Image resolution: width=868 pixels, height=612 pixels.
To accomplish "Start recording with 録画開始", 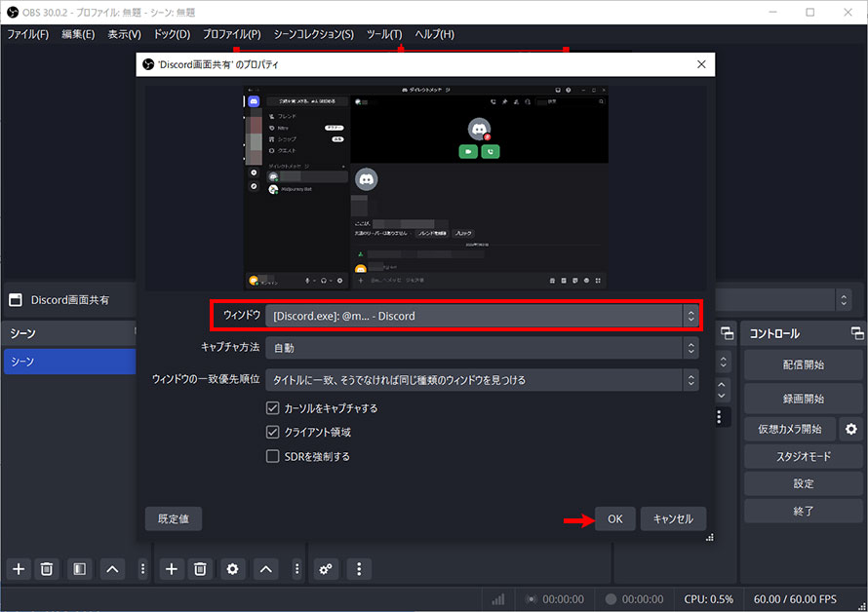I will 803,399.
